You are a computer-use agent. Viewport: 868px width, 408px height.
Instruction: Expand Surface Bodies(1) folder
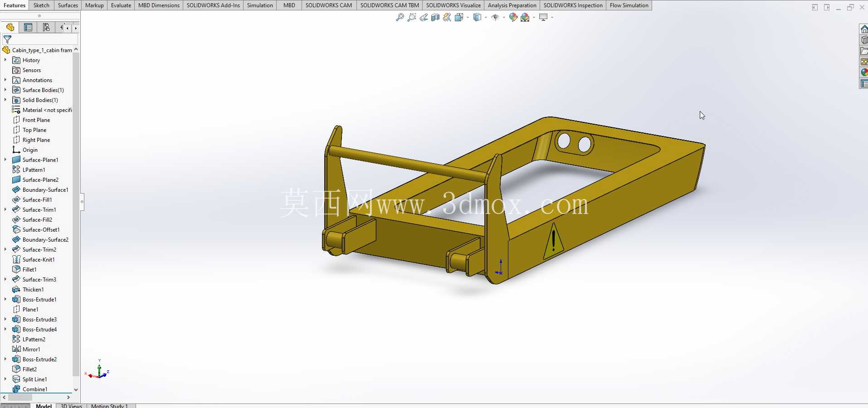[x=5, y=90]
